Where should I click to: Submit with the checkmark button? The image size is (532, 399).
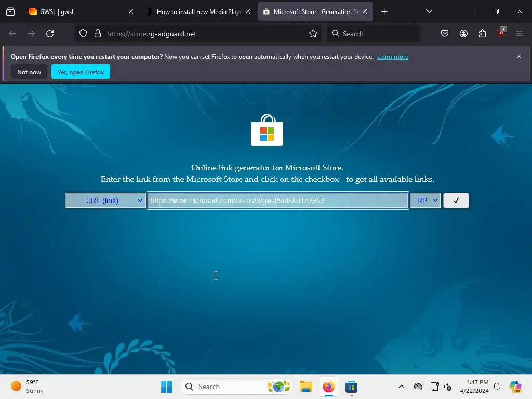(x=456, y=201)
